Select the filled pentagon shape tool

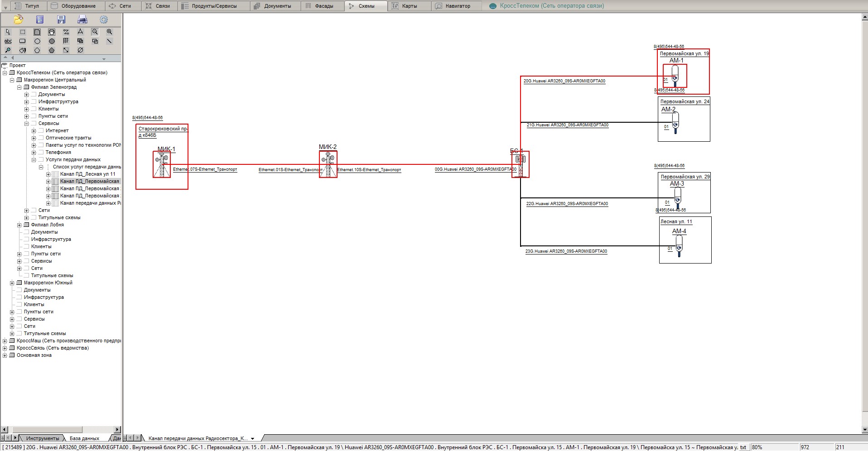click(x=52, y=50)
